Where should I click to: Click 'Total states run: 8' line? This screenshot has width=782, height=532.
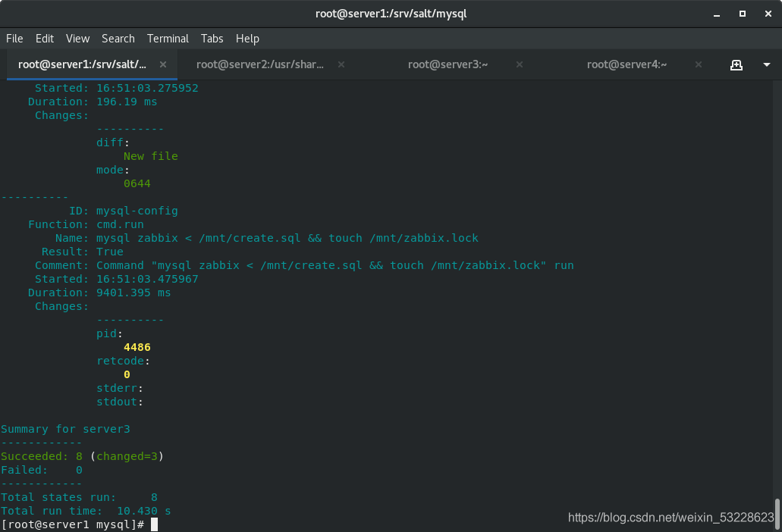click(79, 497)
